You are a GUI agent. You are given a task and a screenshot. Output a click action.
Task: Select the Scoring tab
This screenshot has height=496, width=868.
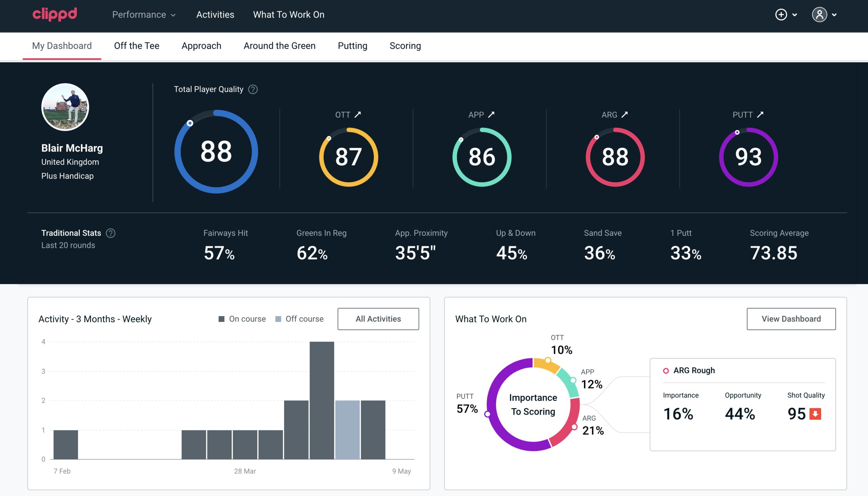(x=405, y=45)
